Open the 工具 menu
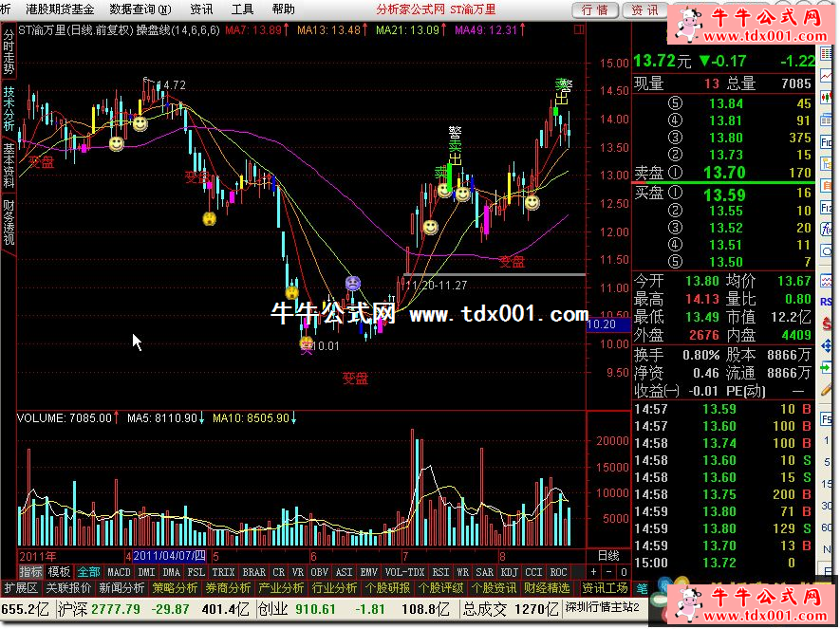 point(242,9)
